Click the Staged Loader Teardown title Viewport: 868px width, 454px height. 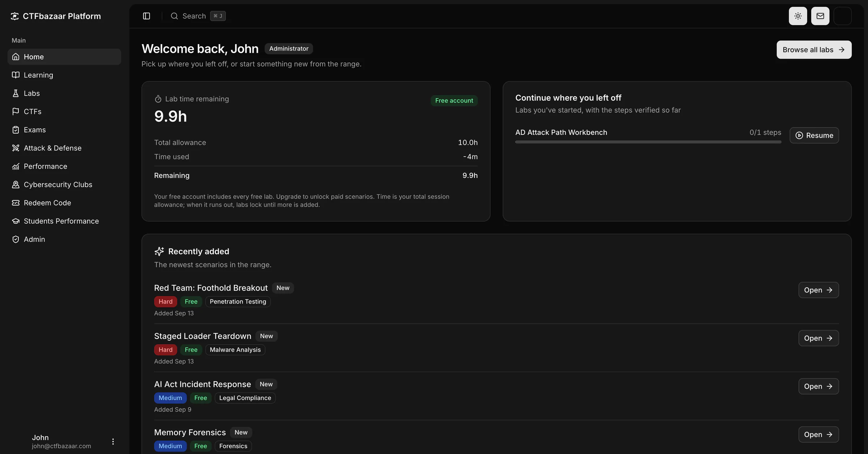coord(203,336)
